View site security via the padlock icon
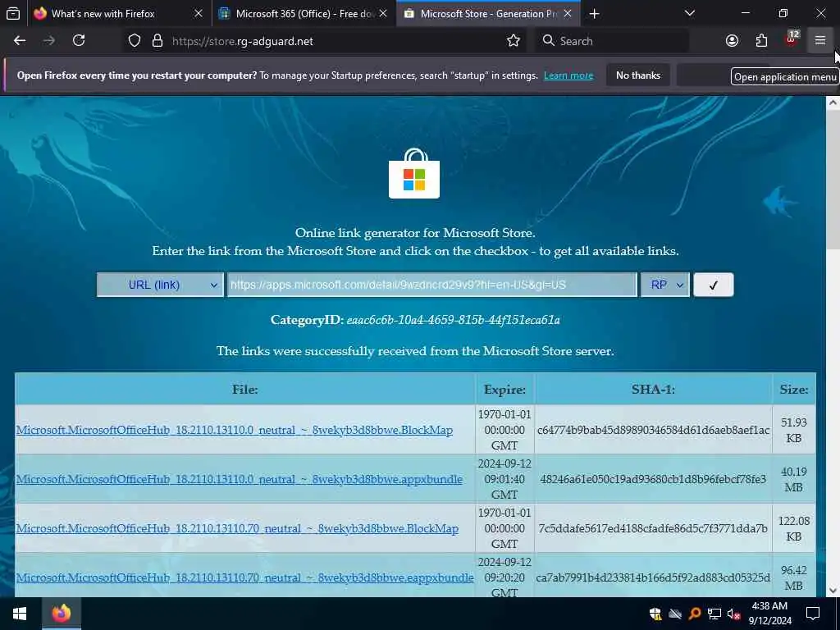Image resolution: width=840 pixels, height=630 pixels. [157, 41]
